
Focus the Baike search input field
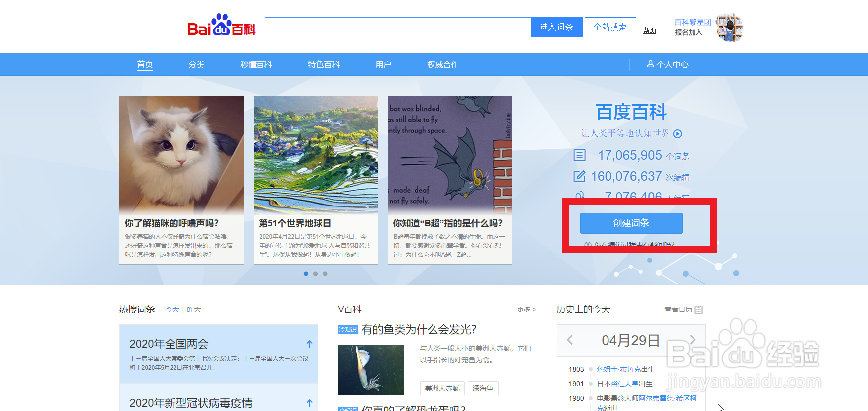(x=398, y=27)
